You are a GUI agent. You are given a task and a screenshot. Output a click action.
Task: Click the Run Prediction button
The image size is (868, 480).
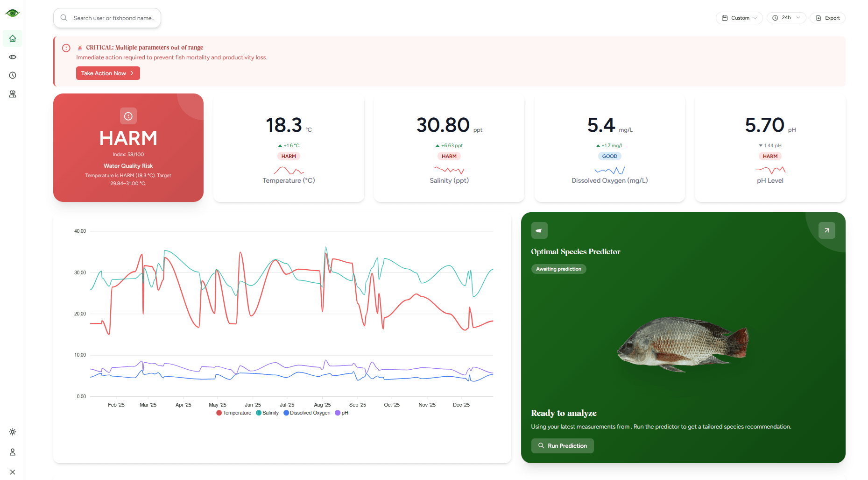(x=562, y=446)
